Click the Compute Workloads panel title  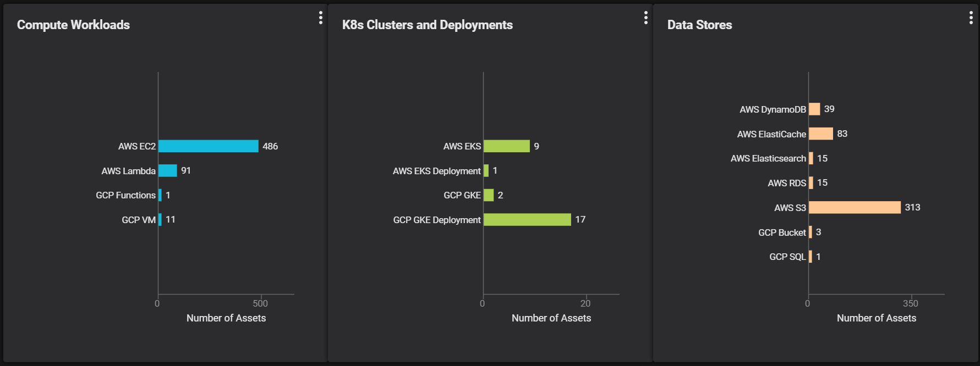(x=73, y=25)
